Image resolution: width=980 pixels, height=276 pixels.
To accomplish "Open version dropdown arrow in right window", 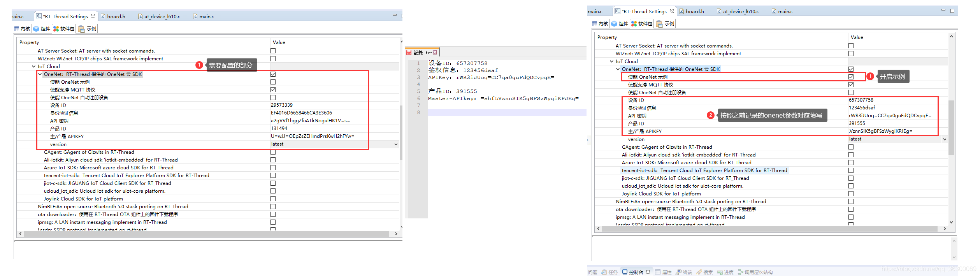I will pyautogui.click(x=945, y=139).
